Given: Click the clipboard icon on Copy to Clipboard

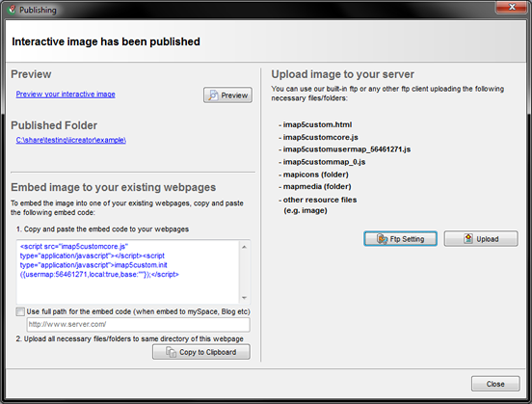Looking at the screenshot, I should click(x=171, y=352).
